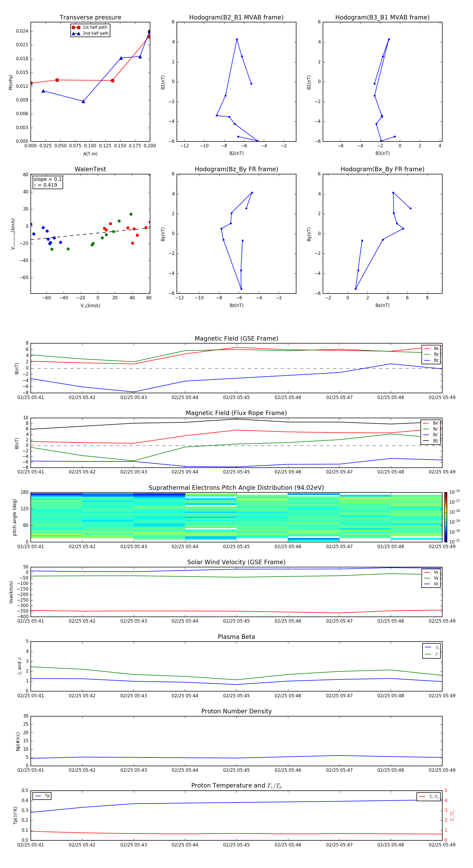Click the Suprathermal Electrons Pitch Angle Distribution title

pyautogui.click(x=236, y=488)
